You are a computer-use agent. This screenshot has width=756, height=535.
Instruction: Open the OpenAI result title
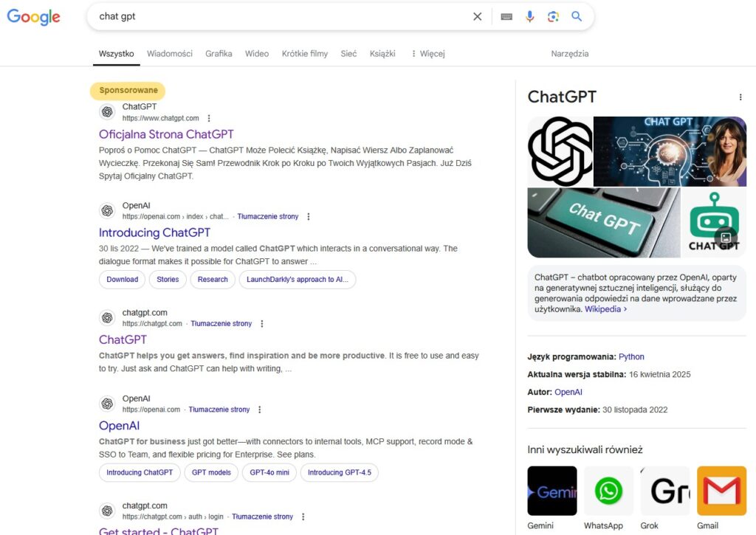(119, 426)
